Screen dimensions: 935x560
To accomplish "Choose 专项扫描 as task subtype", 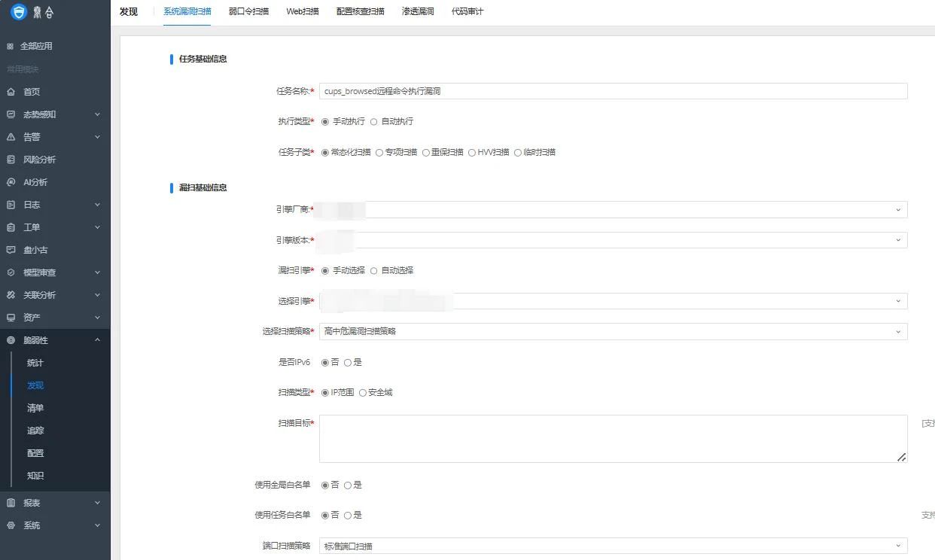I will pyautogui.click(x=379, y=152).
